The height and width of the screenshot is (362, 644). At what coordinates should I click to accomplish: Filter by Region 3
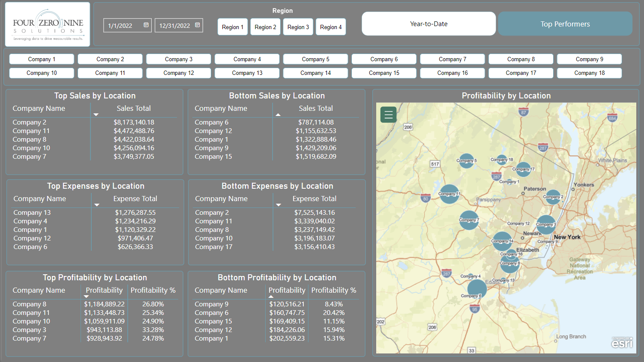[x=298, y=27]
